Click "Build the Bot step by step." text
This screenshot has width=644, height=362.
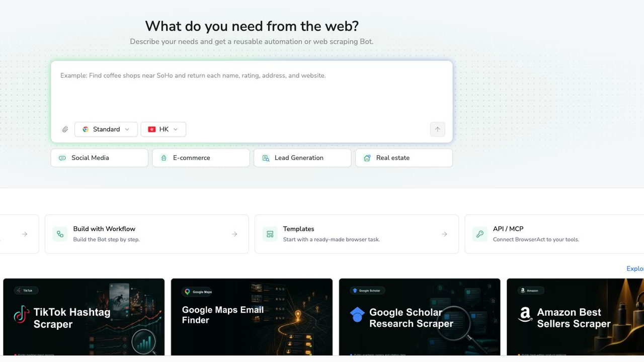coord(106,239)
